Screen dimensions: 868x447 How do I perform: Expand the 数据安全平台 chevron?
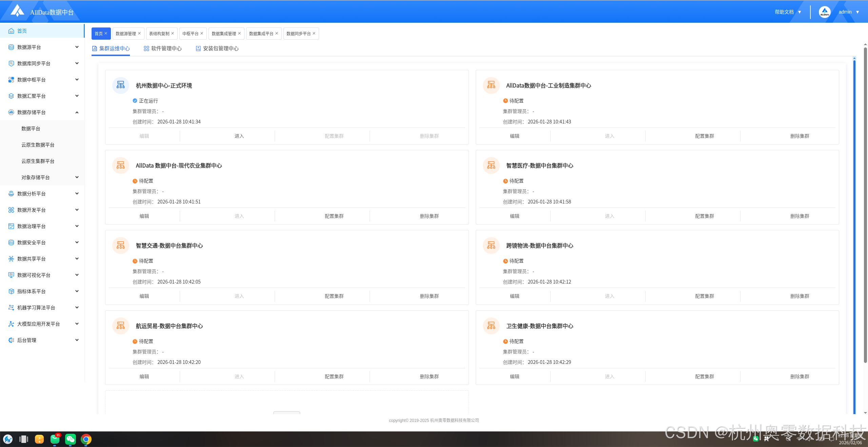(x=77, y=242)
